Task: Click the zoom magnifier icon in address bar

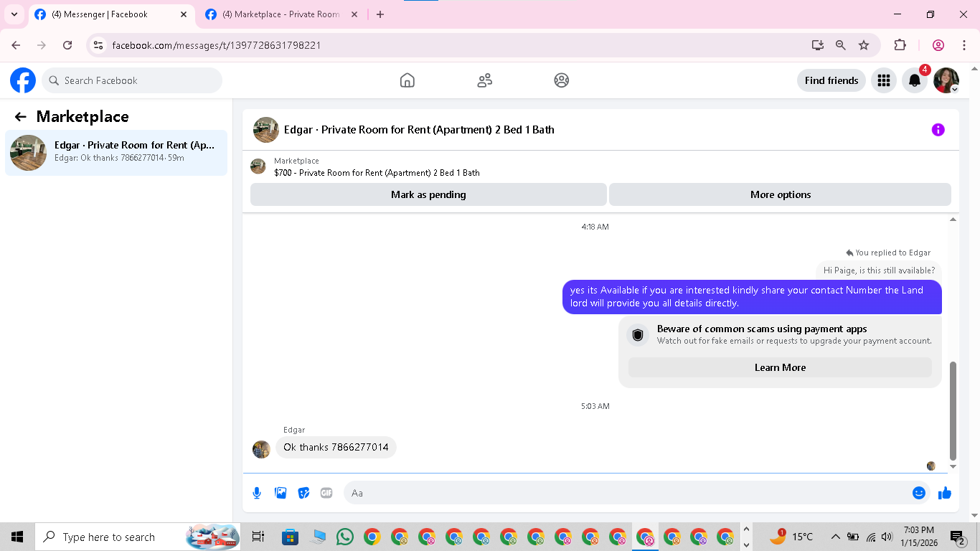Action: (x=841, y=45)
